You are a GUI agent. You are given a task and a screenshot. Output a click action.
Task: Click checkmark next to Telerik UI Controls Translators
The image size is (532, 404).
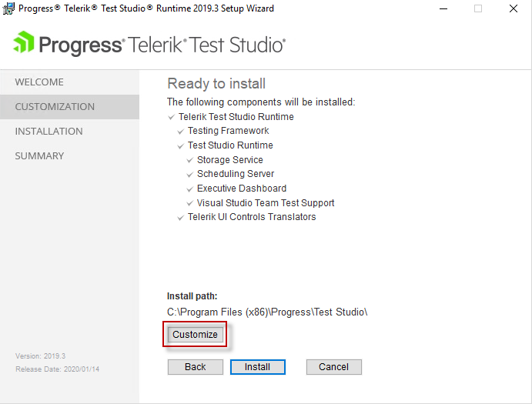180,218
